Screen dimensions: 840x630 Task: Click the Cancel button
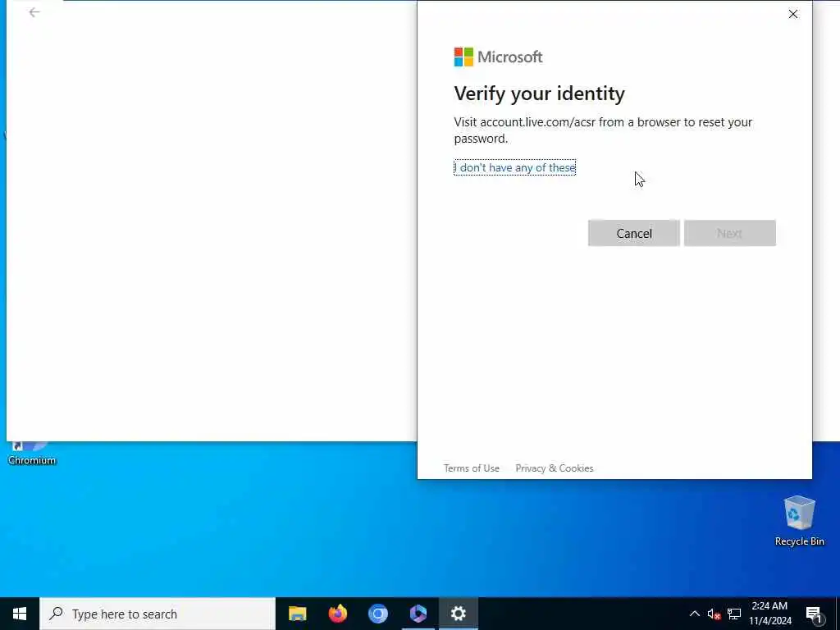634,233
